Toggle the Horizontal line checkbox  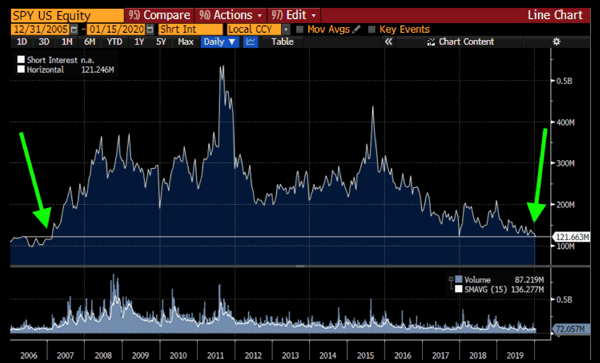pos(21,69)
